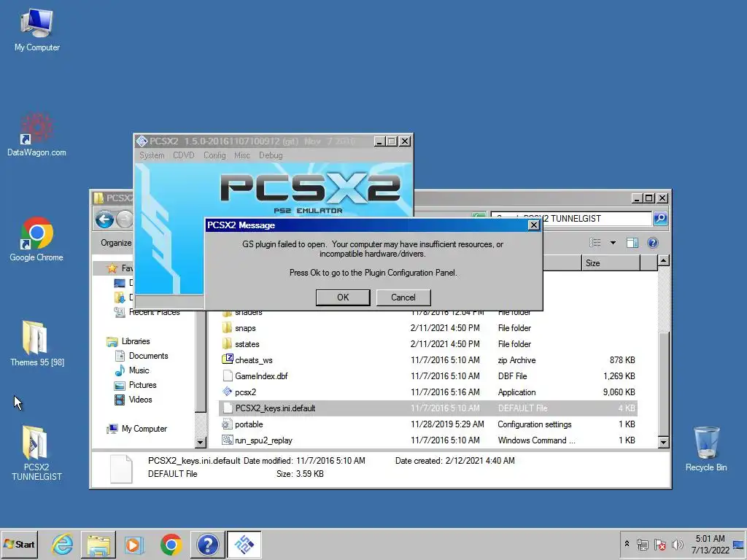The height and width of the screenshot is (560, 747).
Task: Click the Explorer back arrow button
Action: [x=104, y=219]
